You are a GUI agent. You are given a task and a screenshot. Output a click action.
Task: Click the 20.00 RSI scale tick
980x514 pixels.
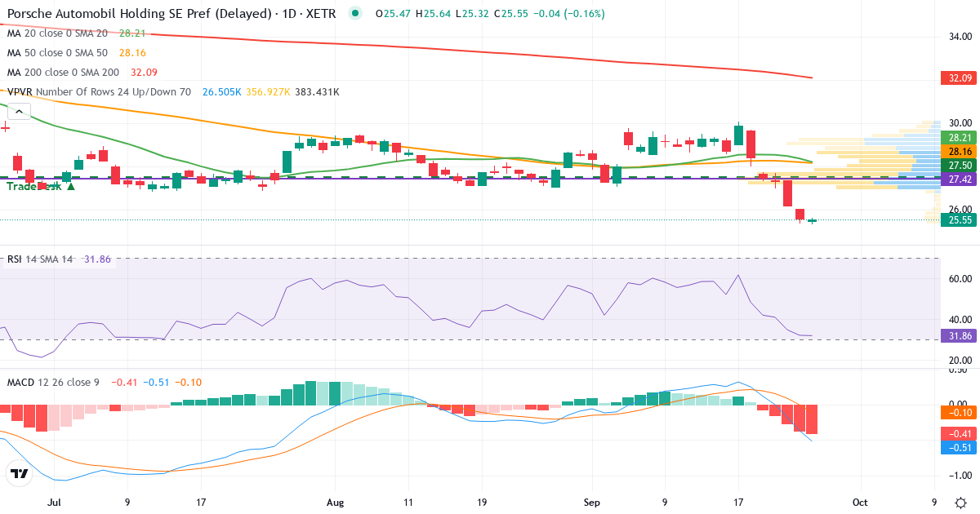tap(960, 360)
